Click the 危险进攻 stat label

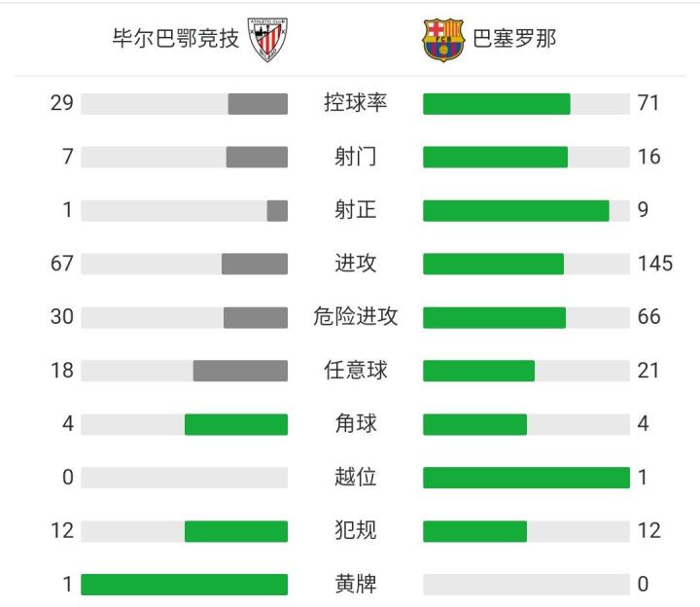pyautogui.click(x=355, y=317)
